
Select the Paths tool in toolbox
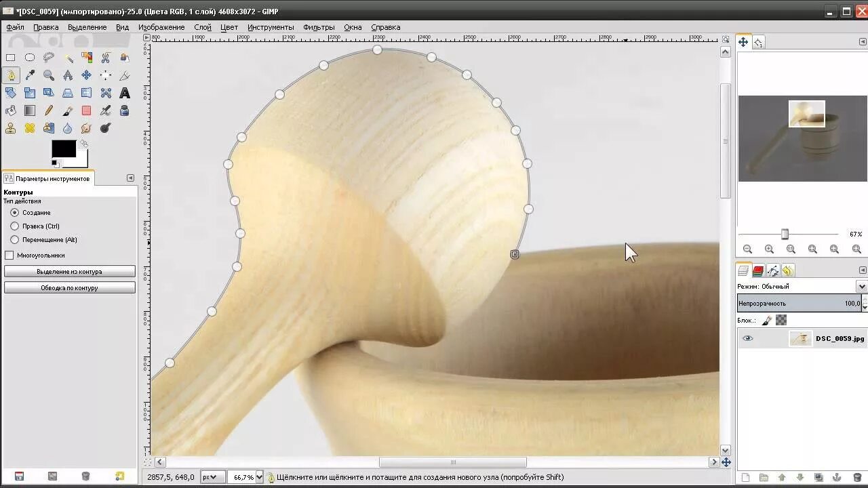tap(11, 75)
